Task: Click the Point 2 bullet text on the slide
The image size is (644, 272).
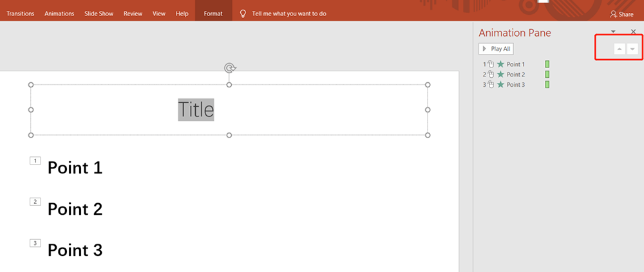Action: [x=75, y=209]
